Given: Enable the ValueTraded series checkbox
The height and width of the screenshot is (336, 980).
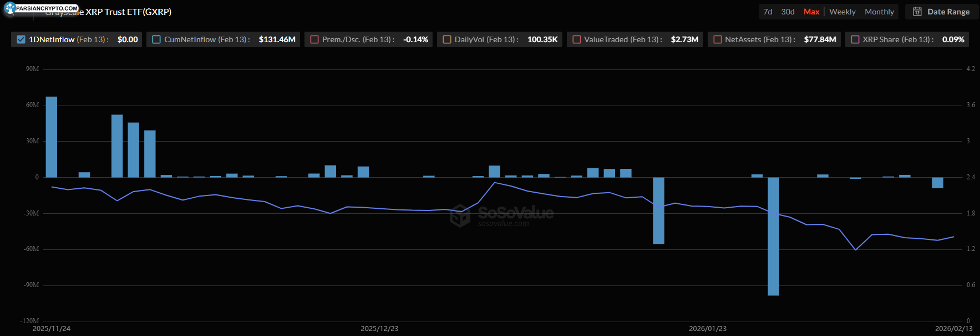Looking at the screenshot, I should point(577,39).
